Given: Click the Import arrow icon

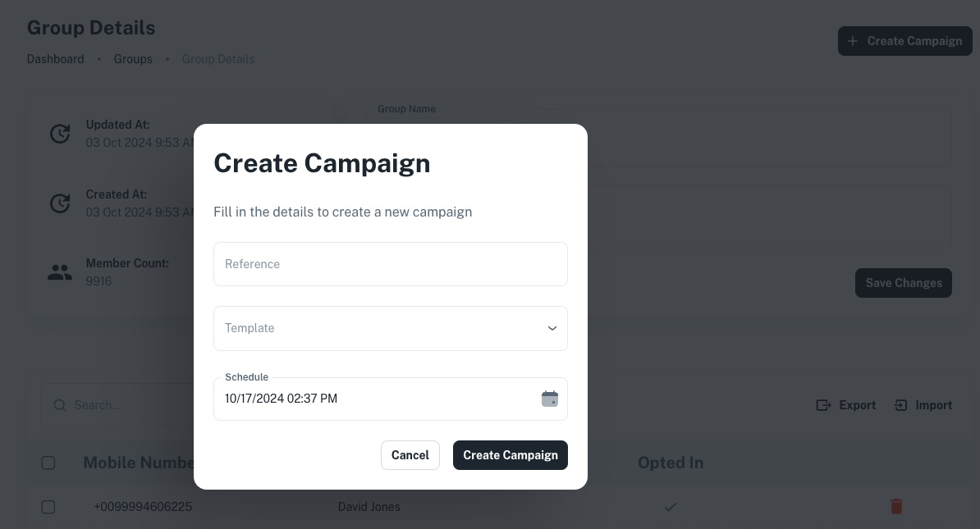Looking at the screenshot, I should point(901,405).
